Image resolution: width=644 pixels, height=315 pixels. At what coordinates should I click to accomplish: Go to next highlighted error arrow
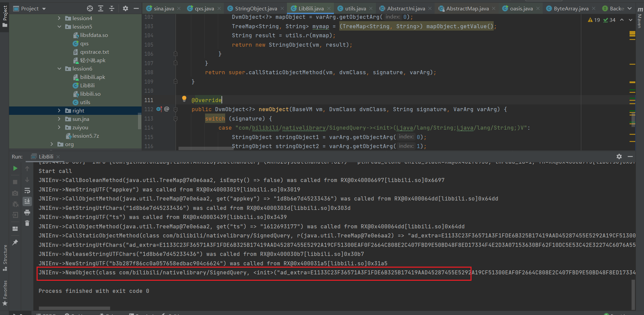pos(631,20)
